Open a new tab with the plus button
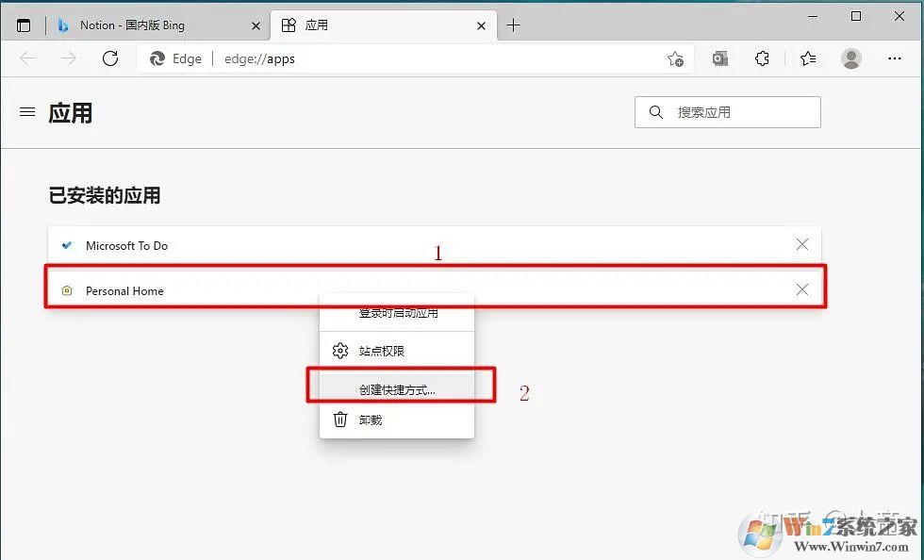Viewport: 924px width, 560px height. (x=514, y=25)
